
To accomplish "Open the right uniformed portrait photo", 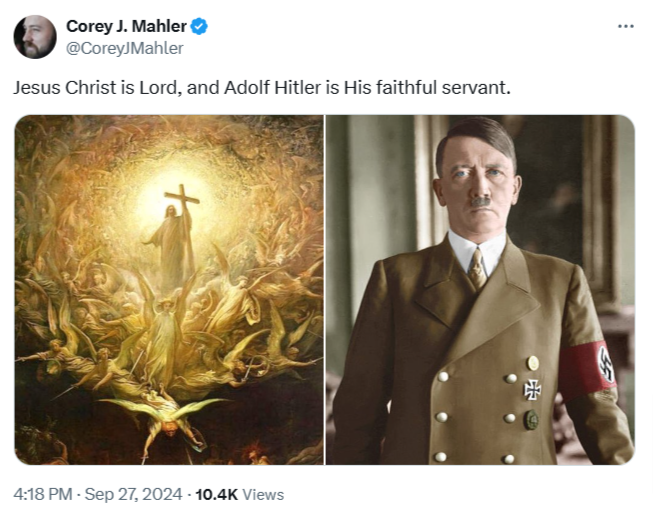I will coord(480,290).
